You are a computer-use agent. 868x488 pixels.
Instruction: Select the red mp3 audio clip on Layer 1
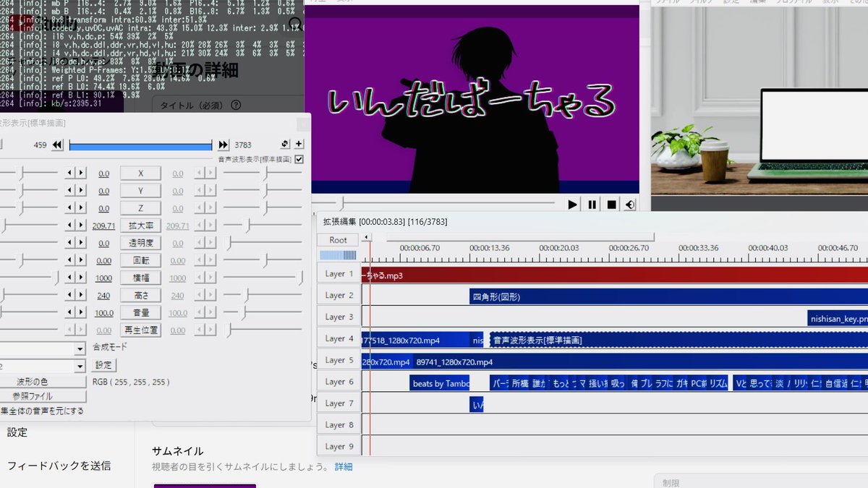point(615,275)
